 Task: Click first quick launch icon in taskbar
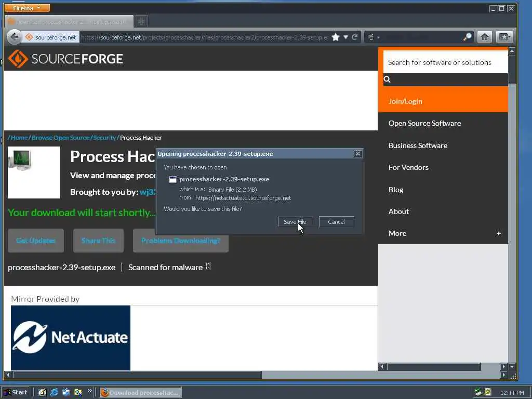pos(42,393)
